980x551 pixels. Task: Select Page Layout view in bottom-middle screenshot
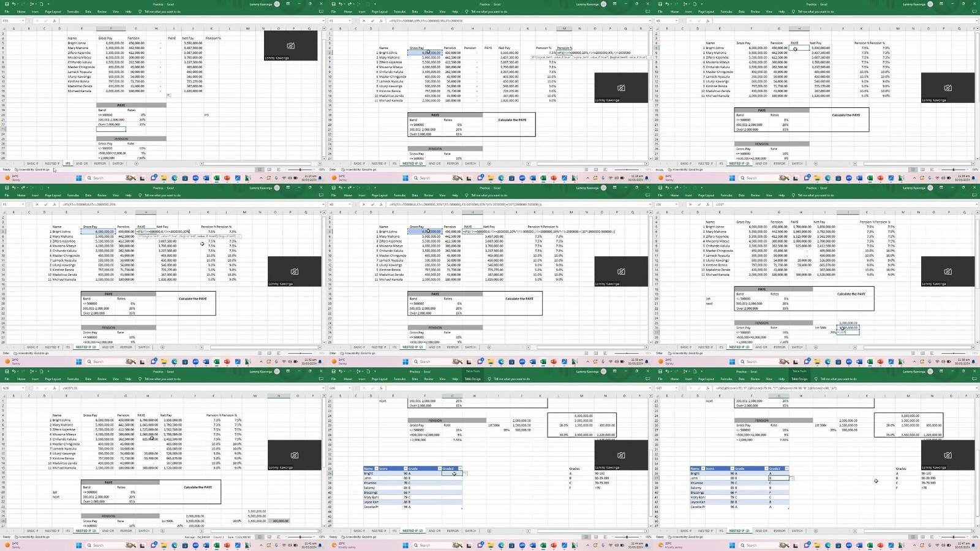[x=595, y=537]
